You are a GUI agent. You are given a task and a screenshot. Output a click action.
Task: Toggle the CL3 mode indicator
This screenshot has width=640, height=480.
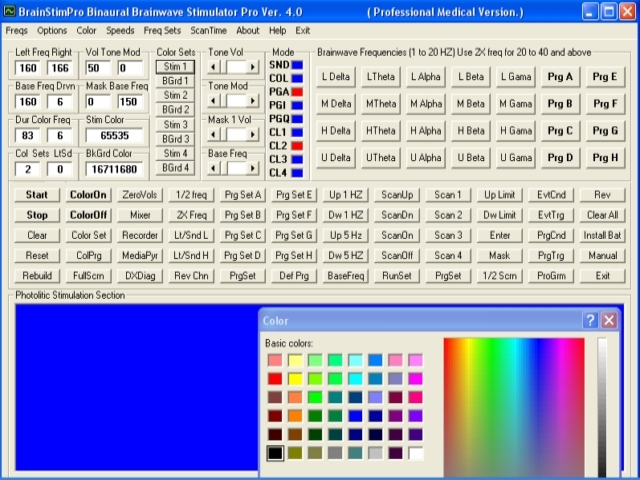coord(297,159)
